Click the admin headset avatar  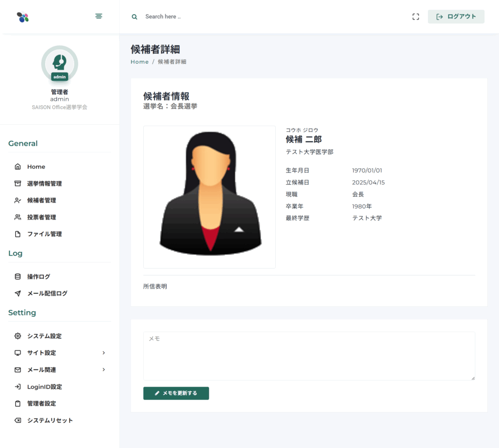click(x=59, y=64)
